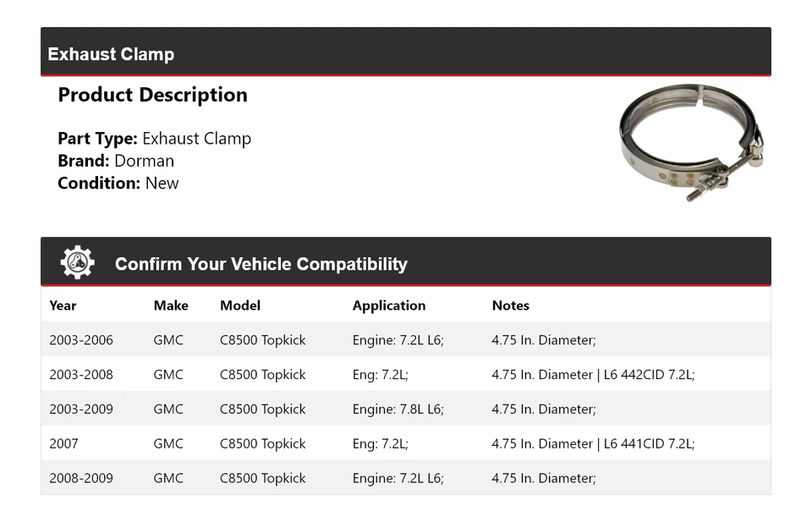This screenshot has height=522, width=812.
Task: Click the Application column header
Action: 389,305
